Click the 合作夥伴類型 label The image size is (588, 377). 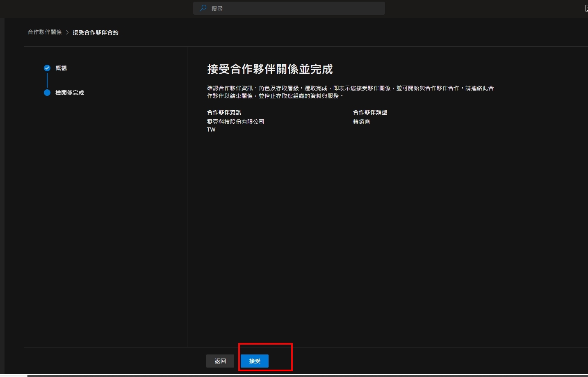[x=370, y=112]
